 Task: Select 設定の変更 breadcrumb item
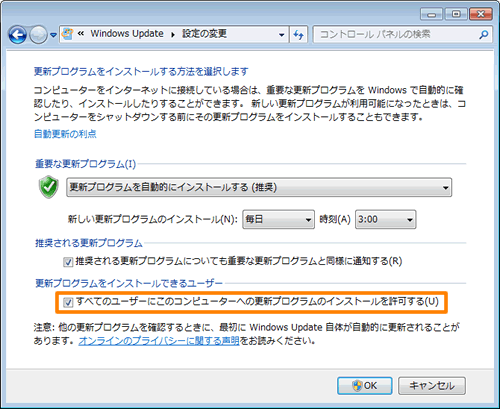pyautogui.click(x=204, y=34)
